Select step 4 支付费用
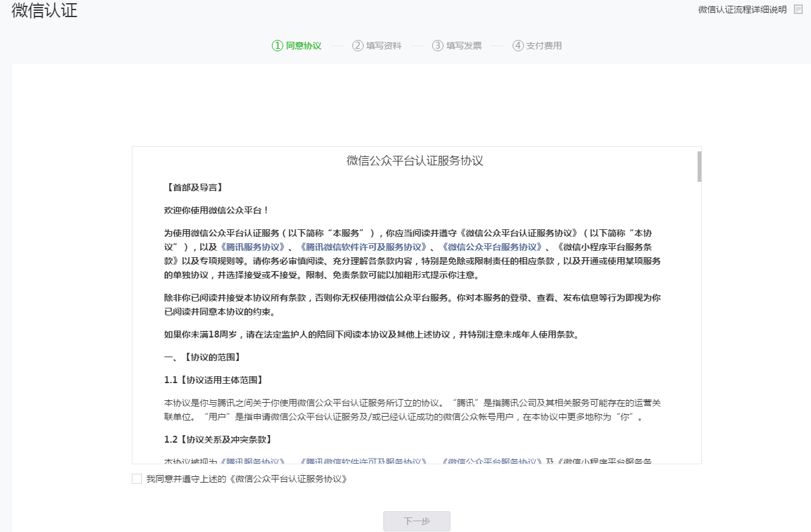Viewport: 811px width, 532px height. pyautogui.click(x=537, y=46)
